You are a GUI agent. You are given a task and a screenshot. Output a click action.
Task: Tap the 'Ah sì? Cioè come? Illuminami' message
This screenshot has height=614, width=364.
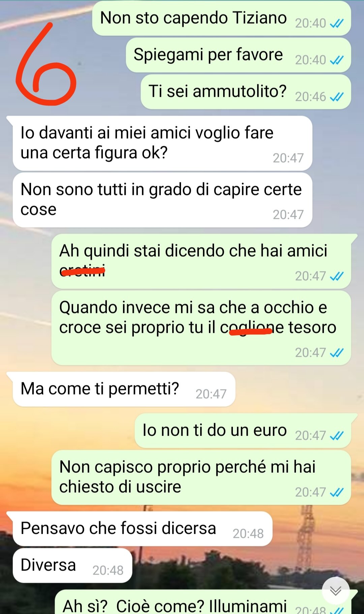click(x=203, y=602)
